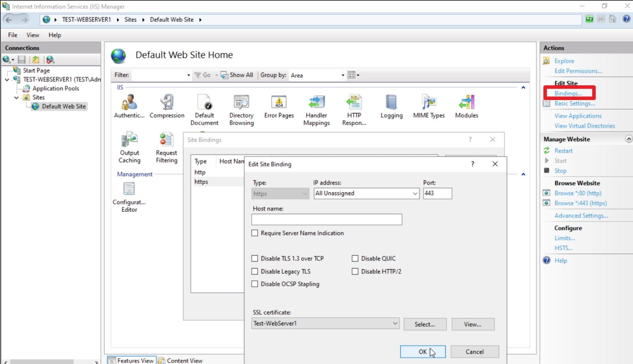The image size is (633, 364).
Task: Click the Select button for SSL certificate
Action: coord(425,324)
